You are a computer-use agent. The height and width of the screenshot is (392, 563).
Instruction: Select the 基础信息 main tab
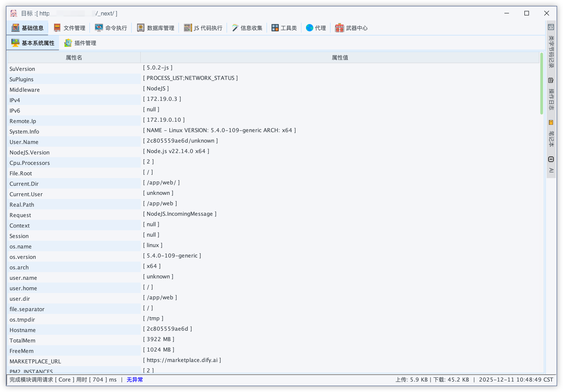pyautogui.click(x=27, y=28)
